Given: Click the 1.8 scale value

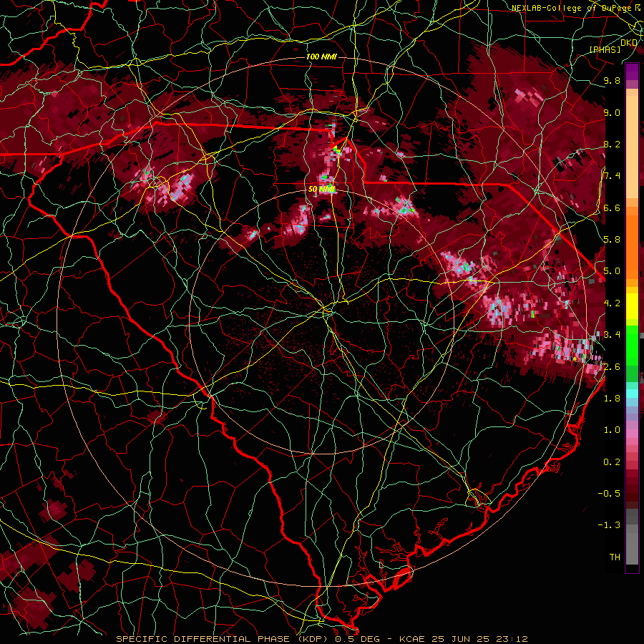Looking at the screenshot, I should click(x=612, y=399).
